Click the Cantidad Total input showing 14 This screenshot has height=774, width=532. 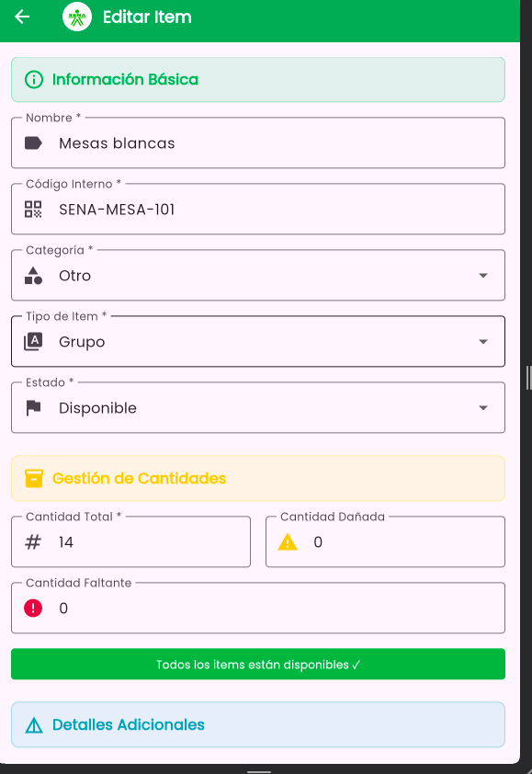click(x=130, y=542)
